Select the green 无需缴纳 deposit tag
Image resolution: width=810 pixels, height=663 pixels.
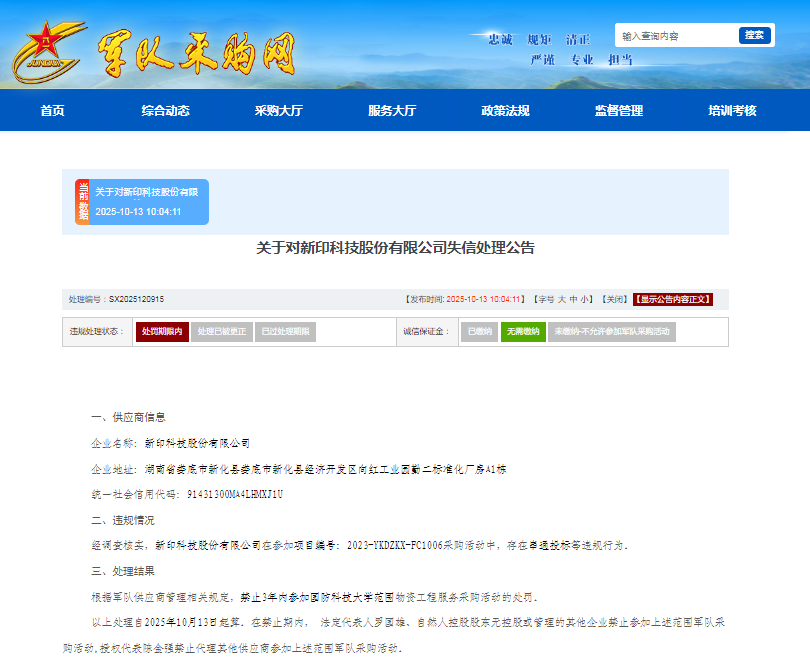(x=522, y=331)
